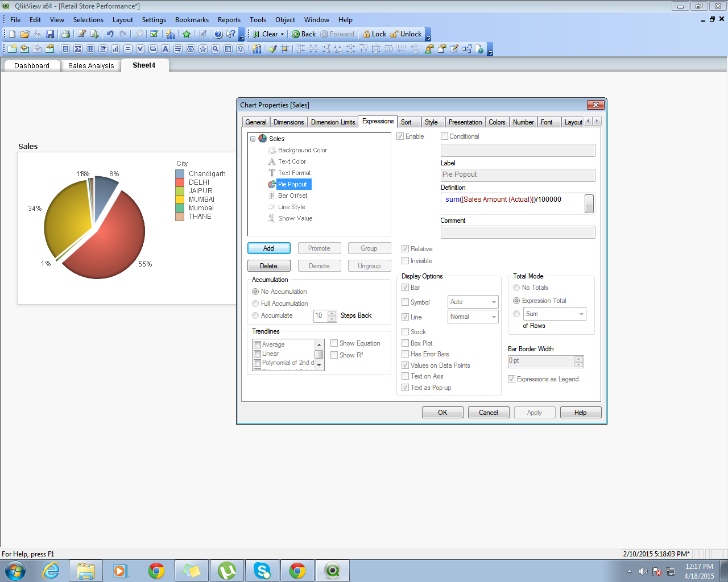Open uTorrent from the taskbar

point(227,571)
